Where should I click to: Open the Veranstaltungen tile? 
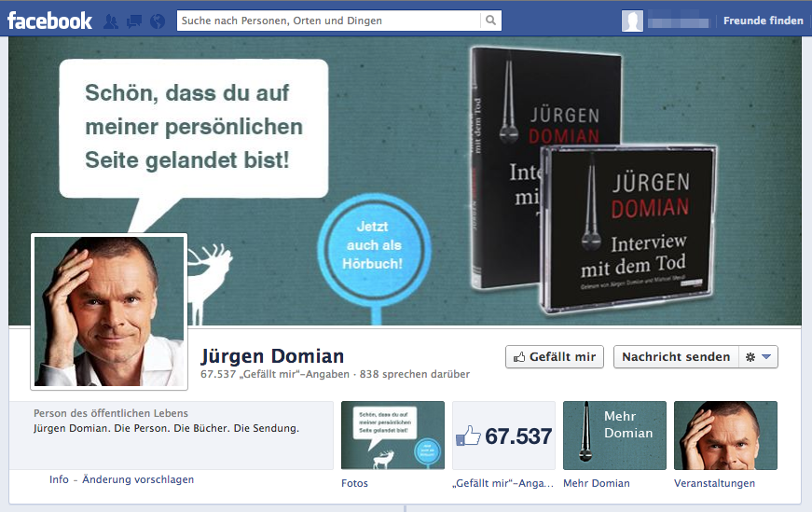pos(725,436)
